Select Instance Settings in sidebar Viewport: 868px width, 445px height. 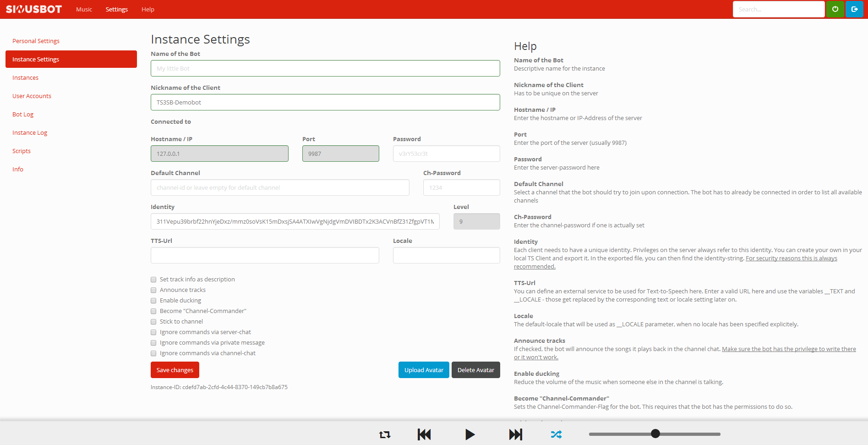(71, 59)
